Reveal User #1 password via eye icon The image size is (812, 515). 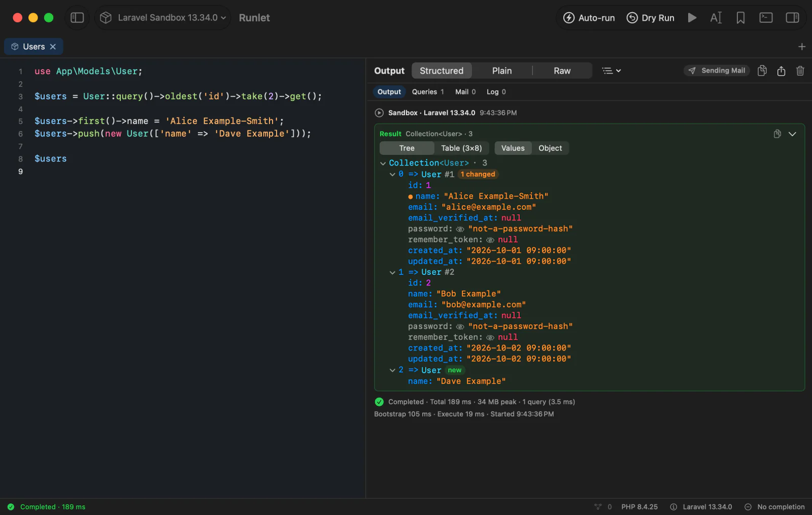(x=460, y=229)
